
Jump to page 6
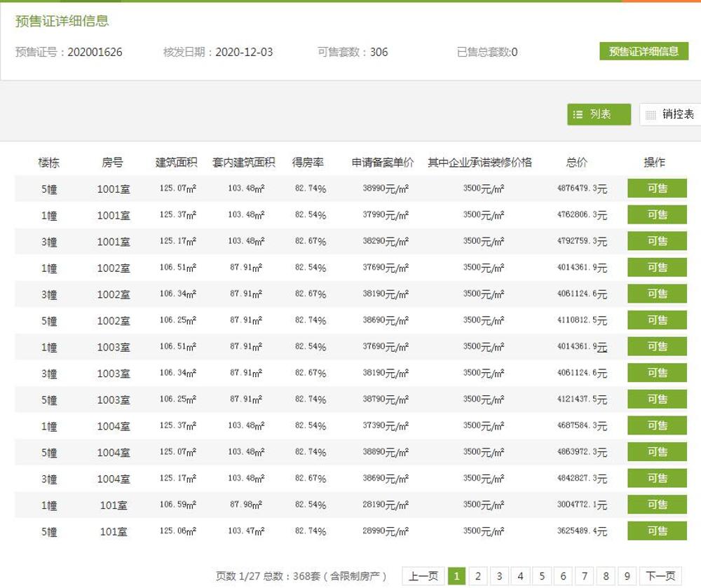tap(564, 576)
